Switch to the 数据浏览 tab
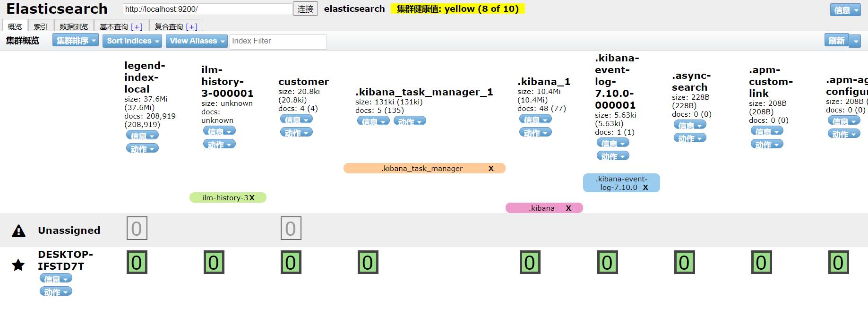Screen dimensions: 868x325 [x=74, y=26]
